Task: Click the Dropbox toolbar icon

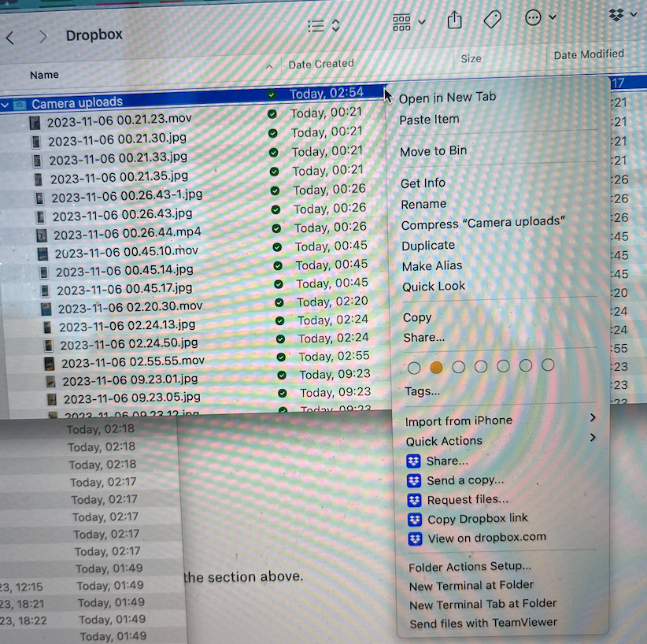Action: (616, 15)
